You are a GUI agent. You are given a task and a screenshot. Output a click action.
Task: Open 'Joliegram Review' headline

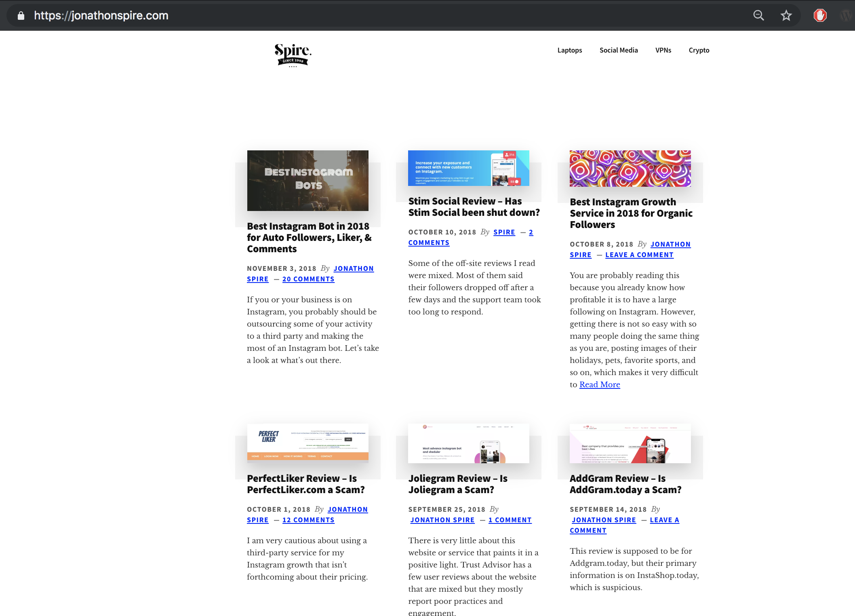tap(458, 484)
